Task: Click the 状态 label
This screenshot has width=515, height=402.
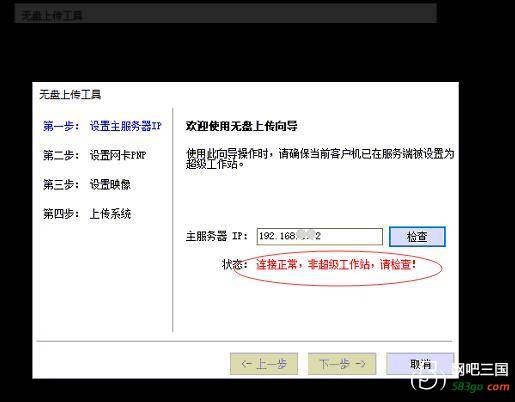Action: pyautogui.click(x=235, y=265)
